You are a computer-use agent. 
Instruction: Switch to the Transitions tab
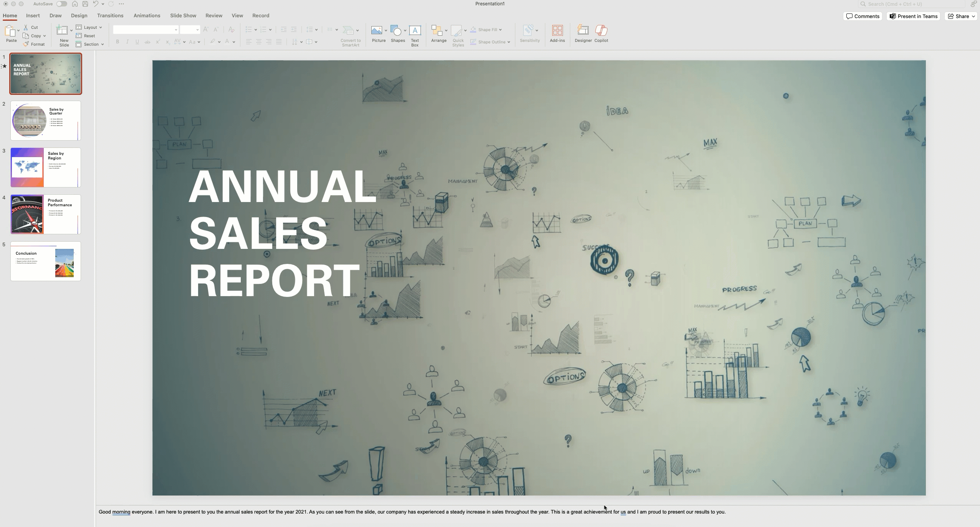110,16
